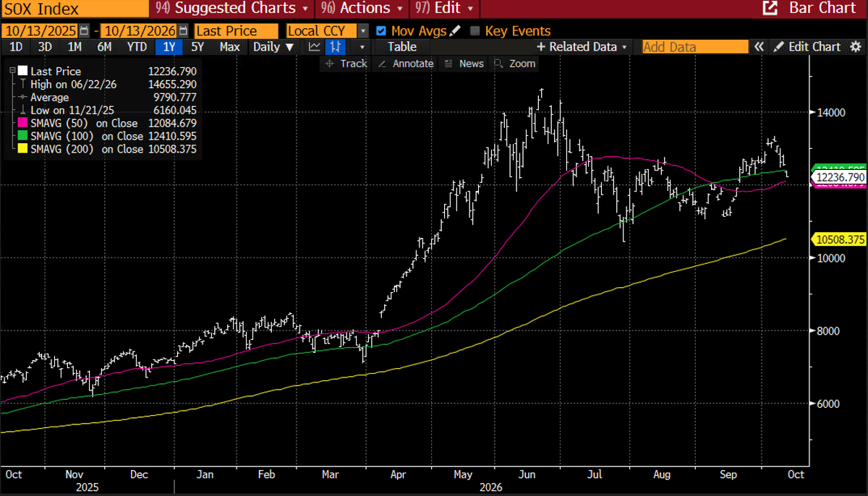The image size is (868, 496).
Task: Open the News overlay tool
Action: [x=464, y=64]
